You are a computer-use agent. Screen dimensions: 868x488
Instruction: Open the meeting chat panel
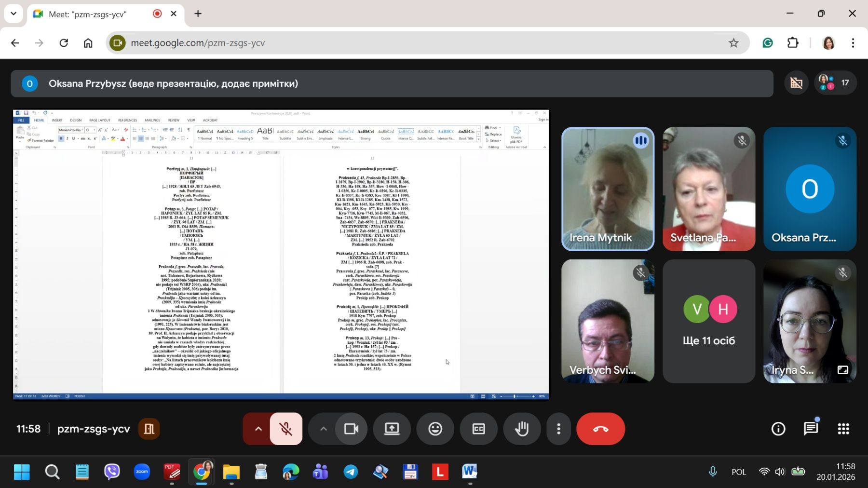(x=811, y=429)
